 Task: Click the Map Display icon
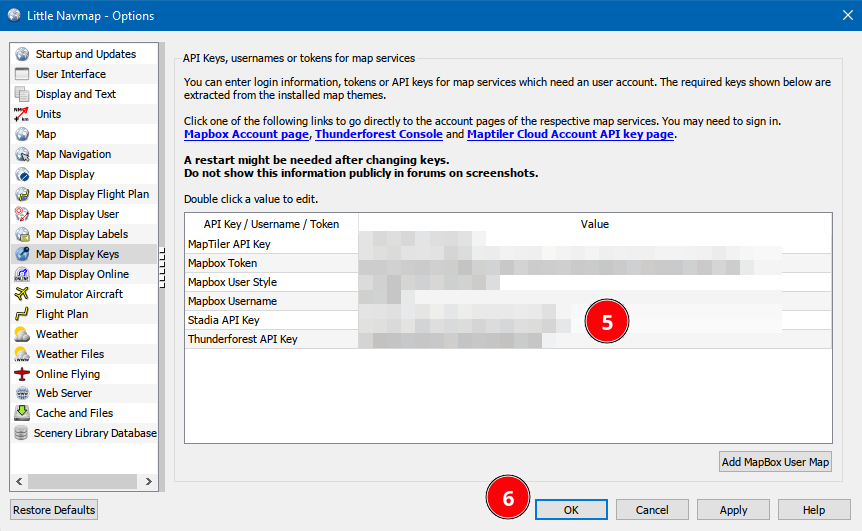[x=22, y=174]
